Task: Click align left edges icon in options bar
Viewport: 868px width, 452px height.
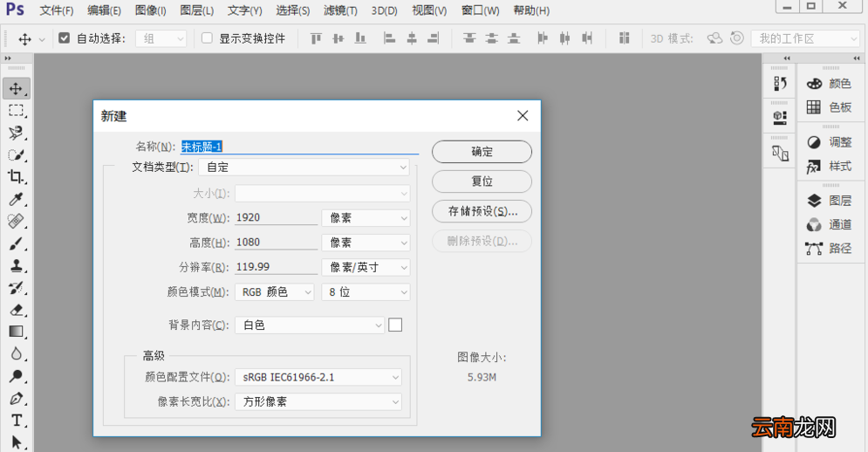Action: coord(390,38)
